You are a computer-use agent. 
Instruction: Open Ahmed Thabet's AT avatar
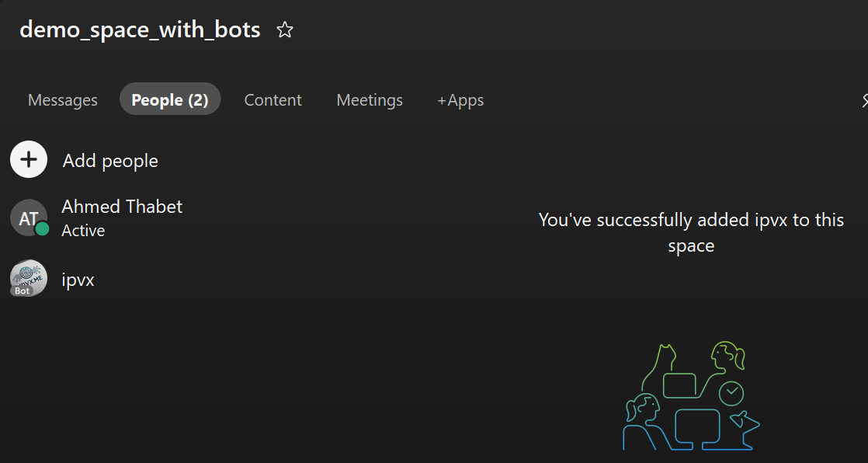click(27, 218)
